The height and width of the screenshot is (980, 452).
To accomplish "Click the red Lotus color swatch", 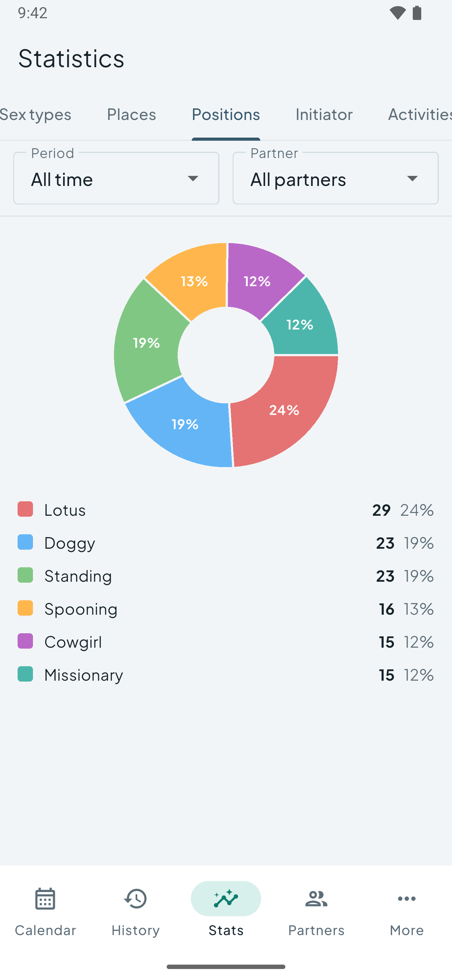I will click(25, 509).
